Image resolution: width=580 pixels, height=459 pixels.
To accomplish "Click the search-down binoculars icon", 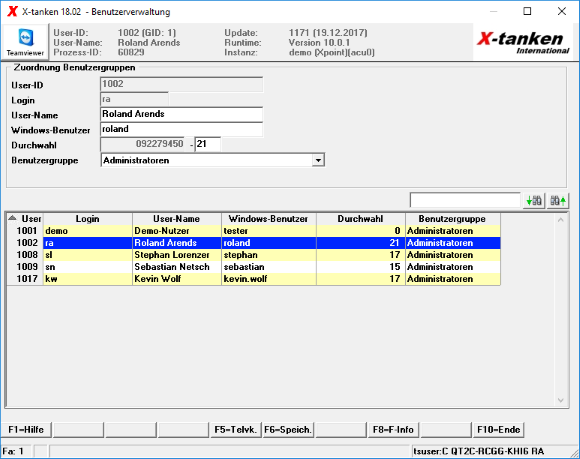I will pyautogui.click(x=534, y=201).
